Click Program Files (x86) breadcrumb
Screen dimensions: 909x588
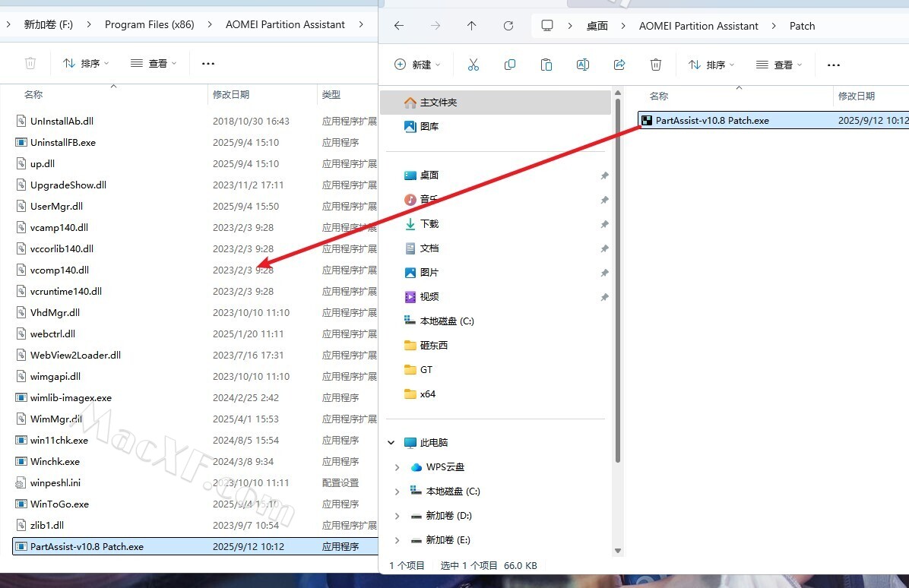pyautogui.click(x=150, y=24)
